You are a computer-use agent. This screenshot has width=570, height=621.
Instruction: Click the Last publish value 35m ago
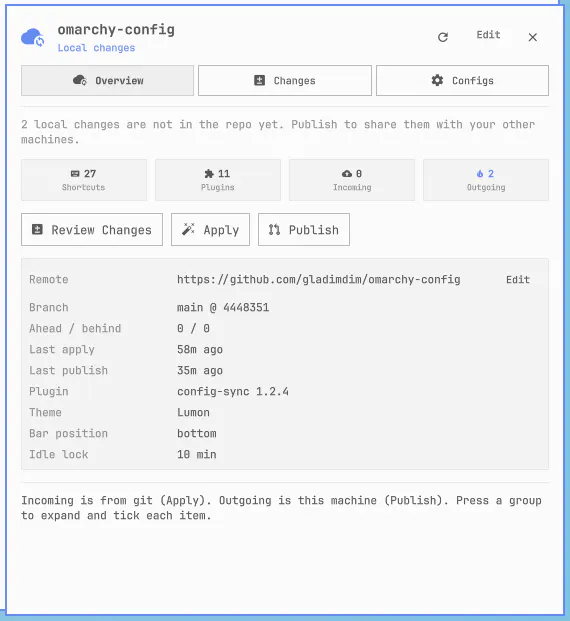click(200, 371)
